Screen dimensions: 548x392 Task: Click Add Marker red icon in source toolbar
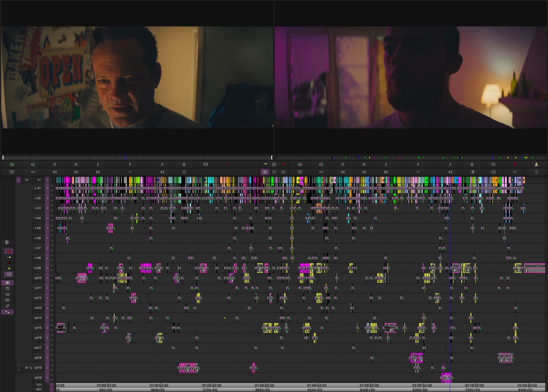point(227,164)
